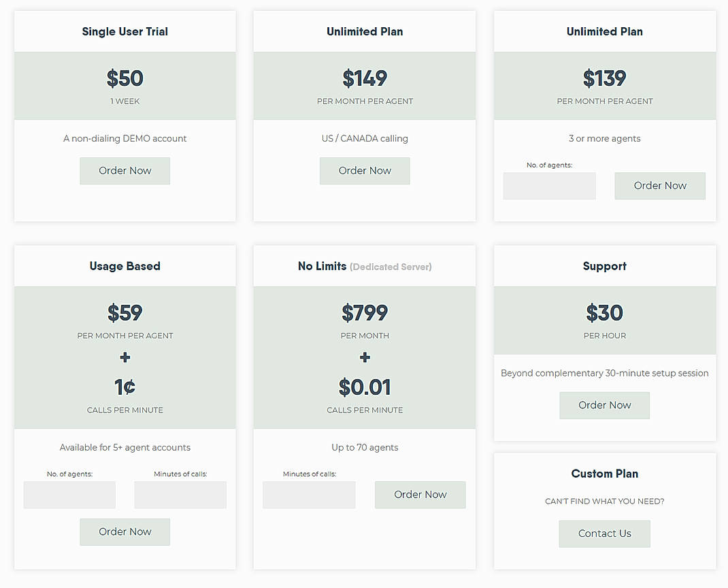Image resolution: width=728 pixels, height=588 pixels.
Task: Order the No Limits dedicated server plan
Action: pos(420,495)
